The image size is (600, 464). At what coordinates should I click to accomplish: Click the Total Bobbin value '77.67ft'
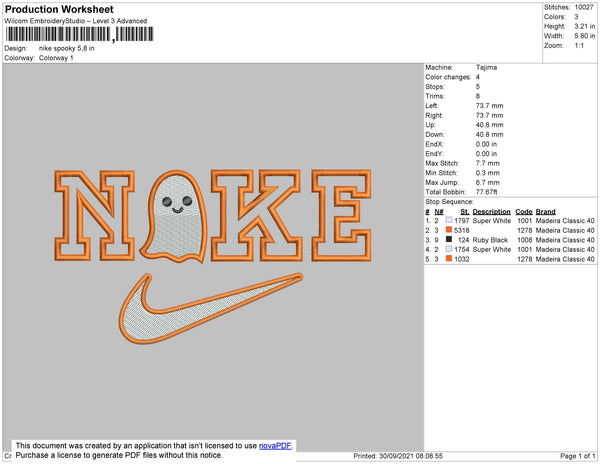486,192
